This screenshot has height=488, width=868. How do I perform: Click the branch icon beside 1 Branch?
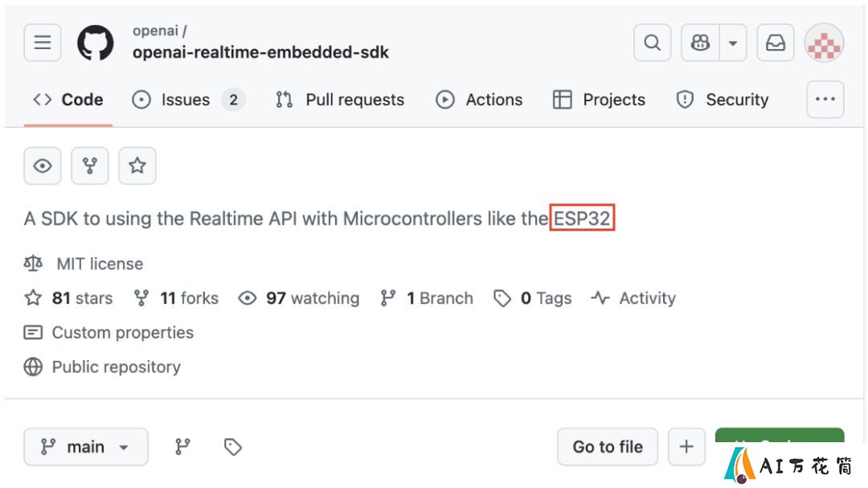pyautogui.click(x=388, y=298)
